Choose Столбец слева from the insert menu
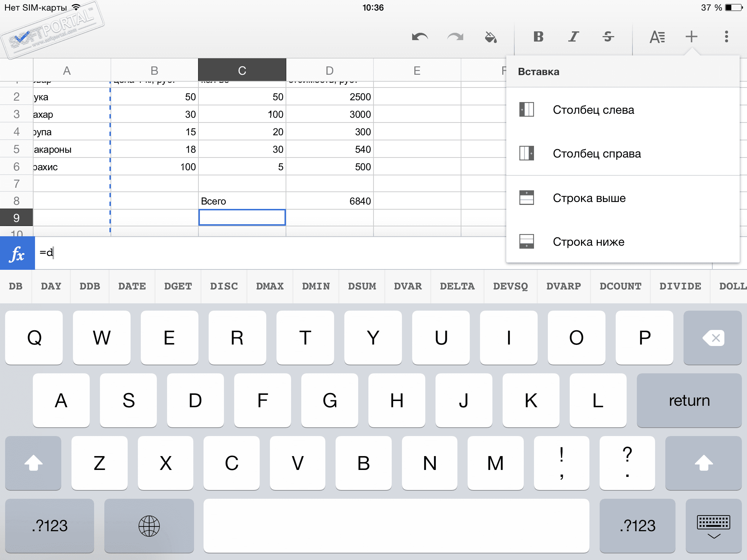The width and height of the screenshot is (747, 560). [x=593, y=110]
